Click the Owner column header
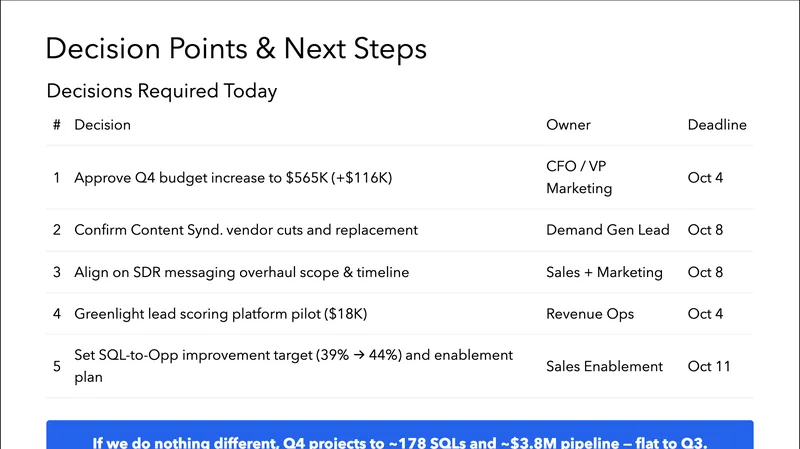800x449 pixels. pos(568,125)
